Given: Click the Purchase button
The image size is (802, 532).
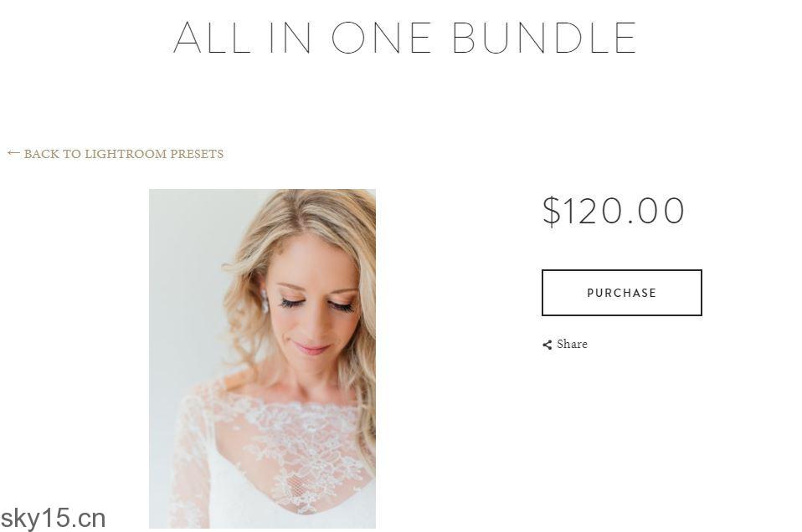Looking at the screenshot, I should [621, 293].
